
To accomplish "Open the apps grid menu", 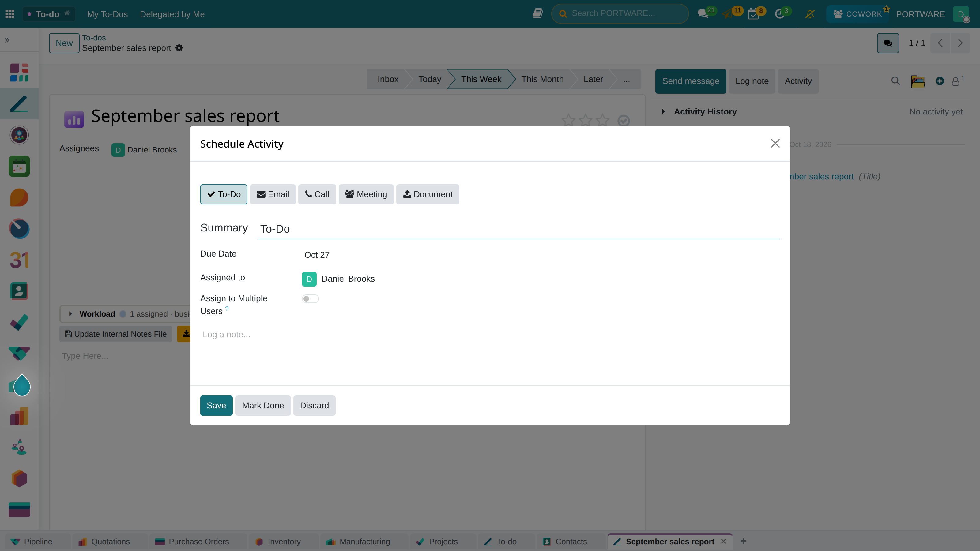I will coord(10,14).
